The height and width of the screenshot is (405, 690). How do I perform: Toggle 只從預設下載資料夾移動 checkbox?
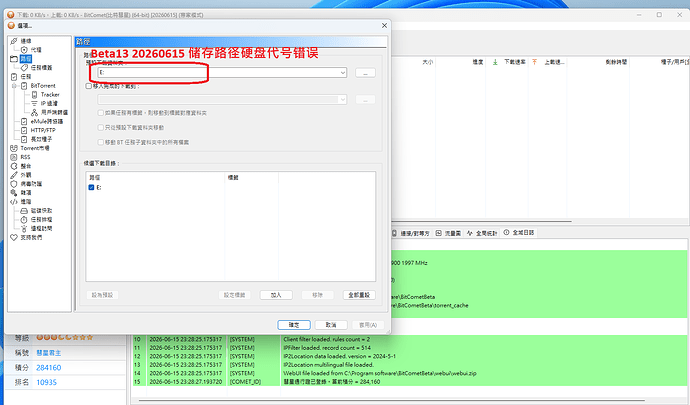(x=100, y=128)
